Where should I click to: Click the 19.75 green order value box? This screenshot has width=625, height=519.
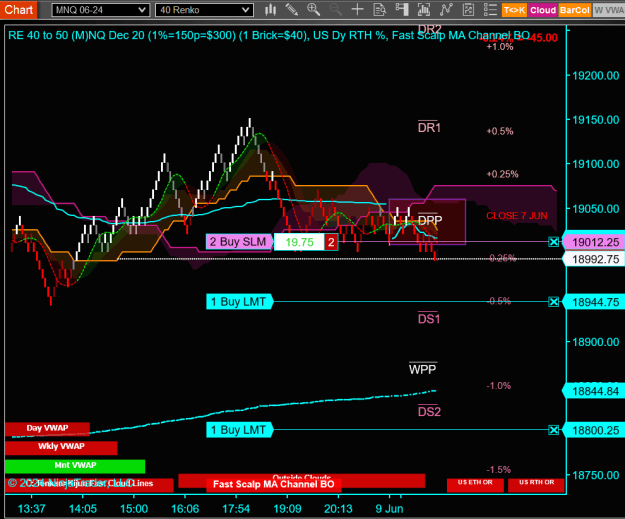tap(299, 242)
